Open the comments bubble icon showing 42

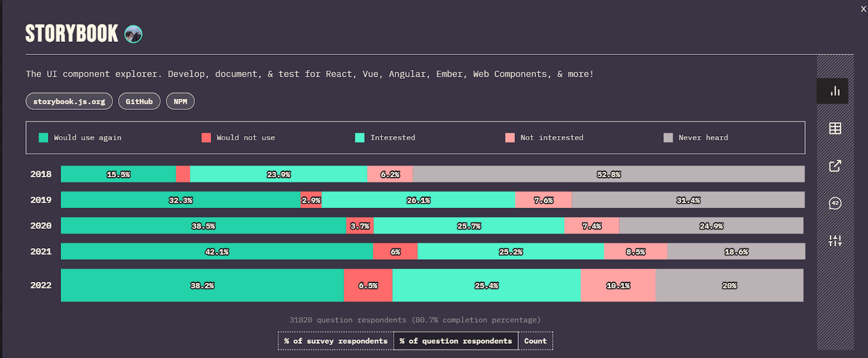click(x=835, y=203)
